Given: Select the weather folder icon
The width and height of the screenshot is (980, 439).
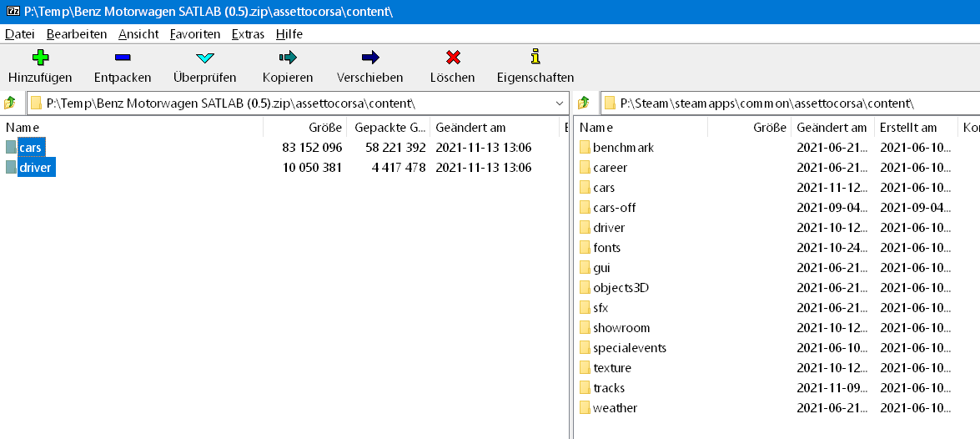Looking at the screenshot, I should pyautogui.click(x=585, y=408).
